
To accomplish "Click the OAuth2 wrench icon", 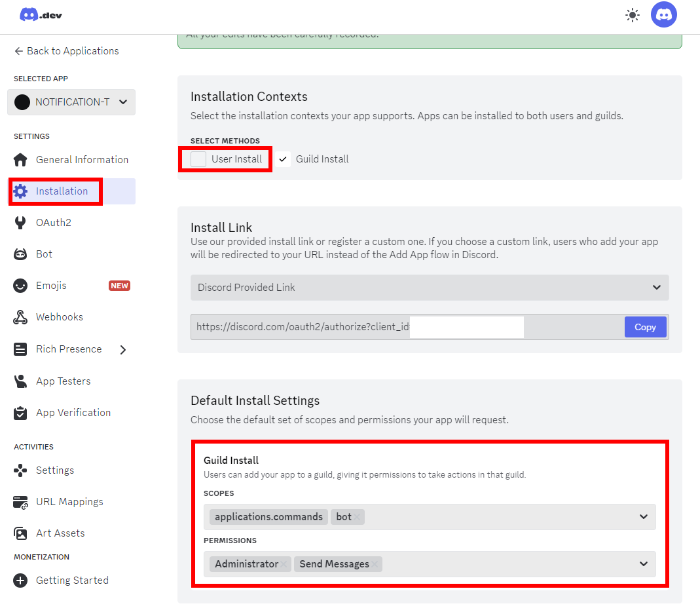I will 21,223.
